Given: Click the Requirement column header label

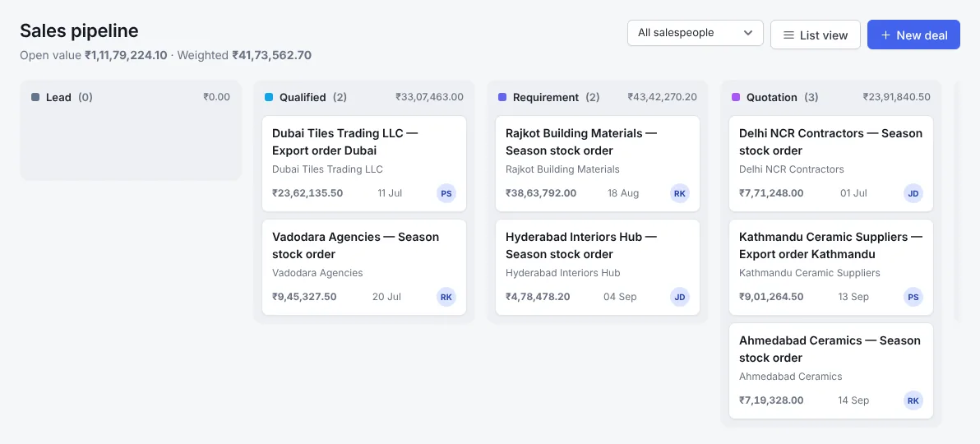Looking at the screenshot, I should [x=546, y=98].
